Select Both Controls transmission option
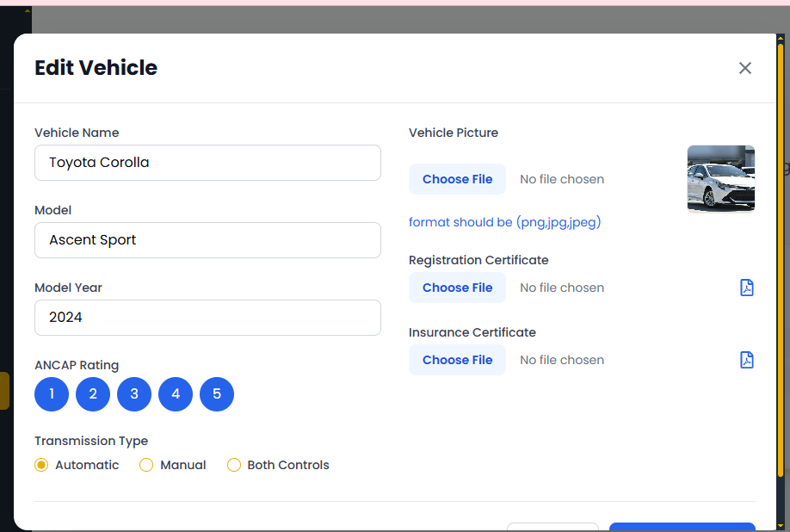 [234, 465]
